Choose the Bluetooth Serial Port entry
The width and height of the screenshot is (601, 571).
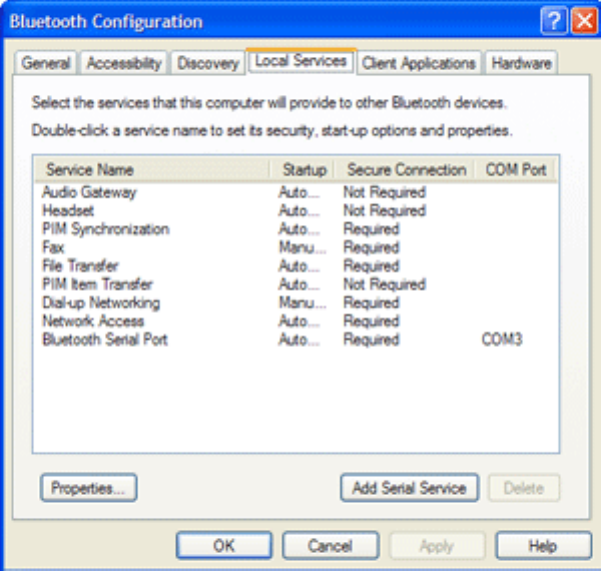[x=104, y=340]
